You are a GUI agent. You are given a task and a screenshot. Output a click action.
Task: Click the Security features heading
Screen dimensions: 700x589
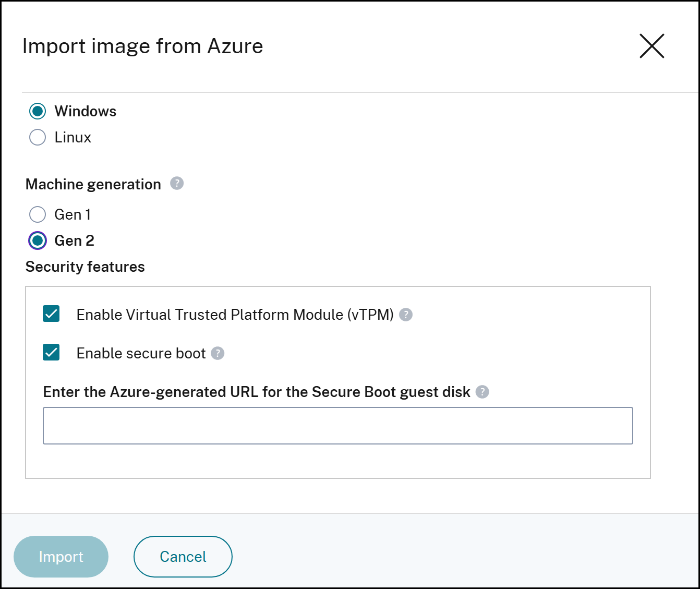click(85, 267)
